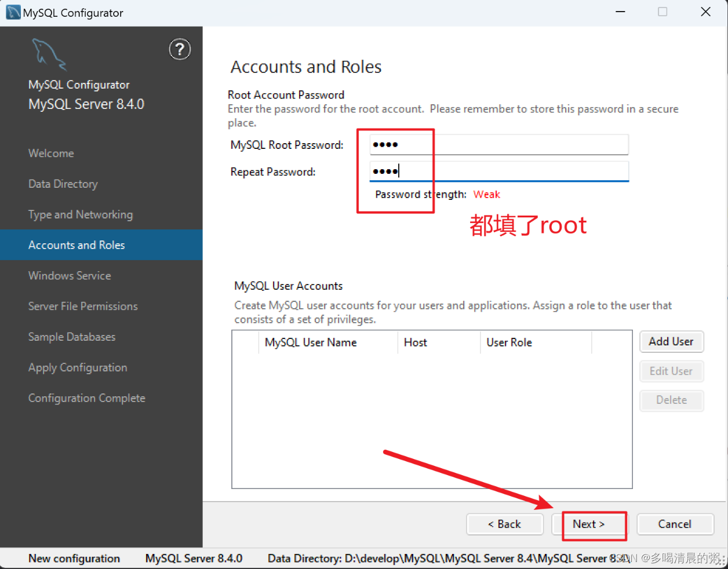The width and height of the screenshot is (728, 569).
Task: Select Type and Networking step
Action: click(x=80, y=214)
